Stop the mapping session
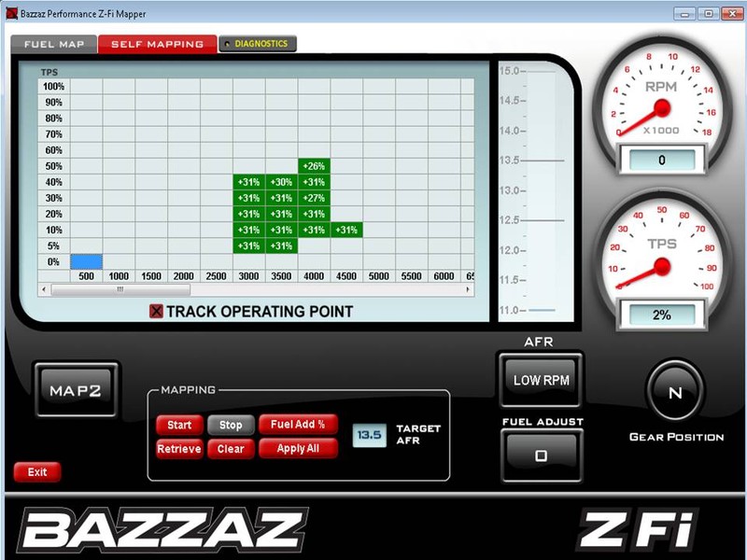Image resolution: width=747 pixels, height=560 pixels. tap(231, 425)
